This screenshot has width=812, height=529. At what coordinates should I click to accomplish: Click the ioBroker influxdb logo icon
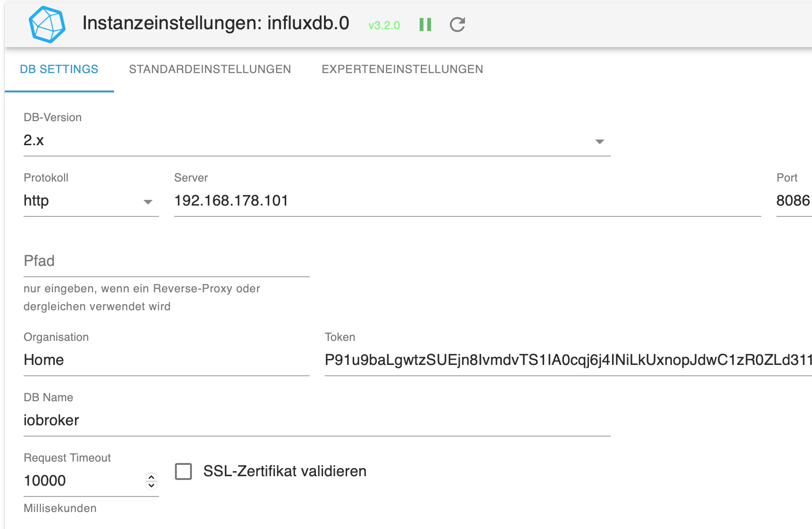click(47, 25)
